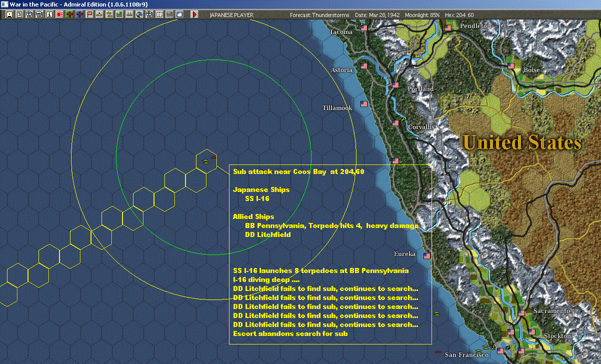This screenshot has width=601, height=364.
Task: Click the 'I-16 diving deep' line
Action: click(x=266, y=279)
